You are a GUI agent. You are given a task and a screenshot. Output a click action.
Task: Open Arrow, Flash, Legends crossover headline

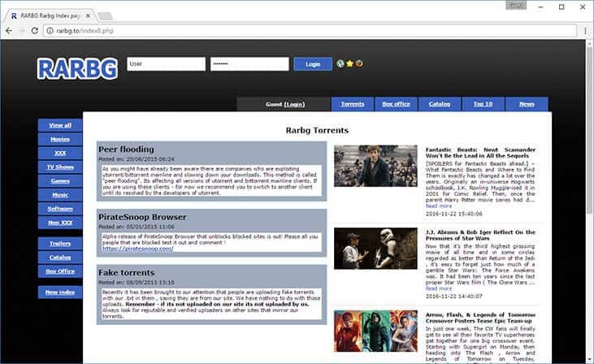tap(480, 318)
